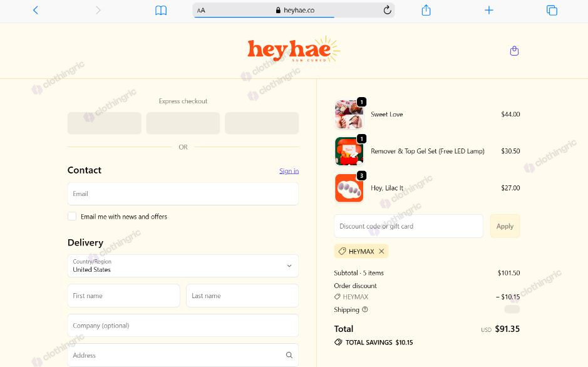Tap the AA reader text-size button
Viewport: 588px width, 367px height.
pyautogui.click(x=201, y=11)
